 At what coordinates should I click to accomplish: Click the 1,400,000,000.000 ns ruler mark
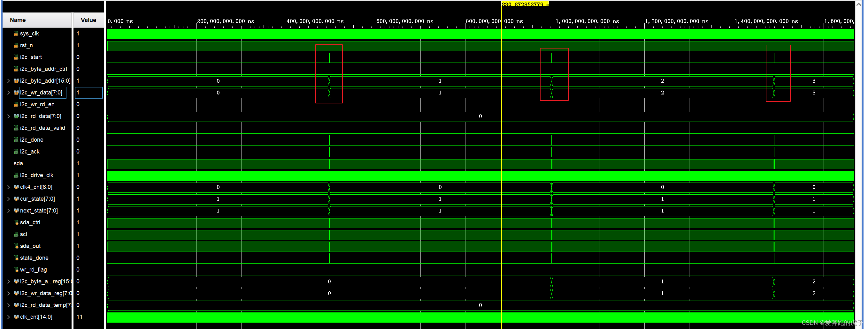click(x=766, y=21)
